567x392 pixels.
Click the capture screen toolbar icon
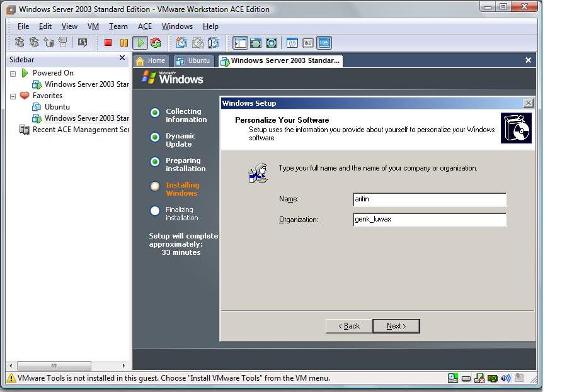(x=83, y=42)
